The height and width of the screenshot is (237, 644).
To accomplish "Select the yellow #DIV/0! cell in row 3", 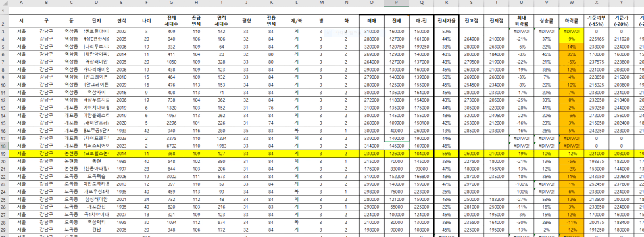I will pyautogui.click(x=571, y=31).
